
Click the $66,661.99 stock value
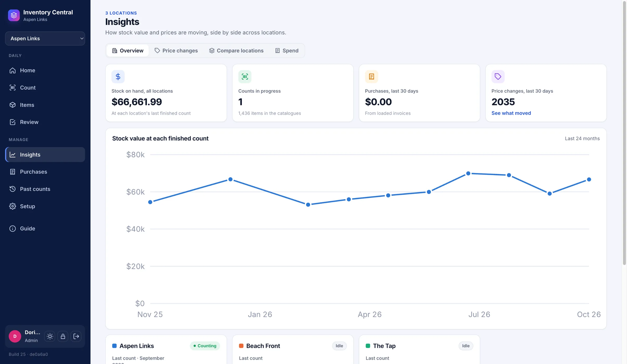(137, 102)
